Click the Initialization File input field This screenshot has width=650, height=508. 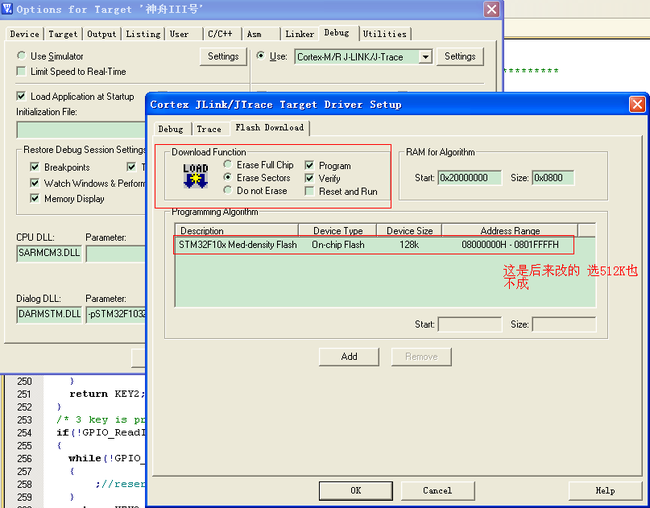(x=81, y=130)
